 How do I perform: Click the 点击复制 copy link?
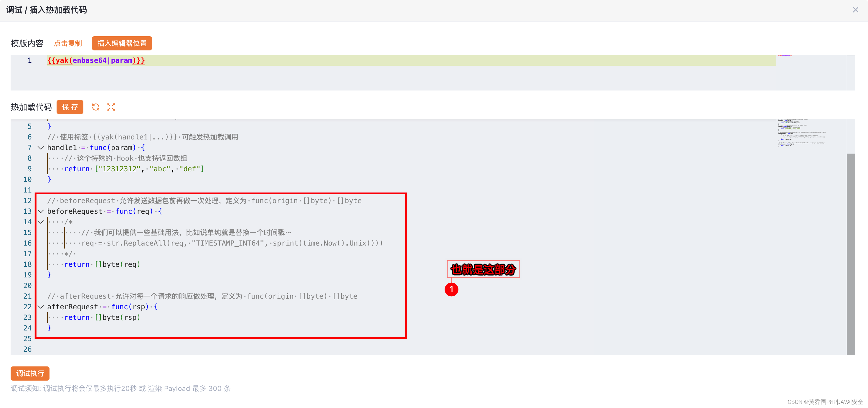point(68,43)
